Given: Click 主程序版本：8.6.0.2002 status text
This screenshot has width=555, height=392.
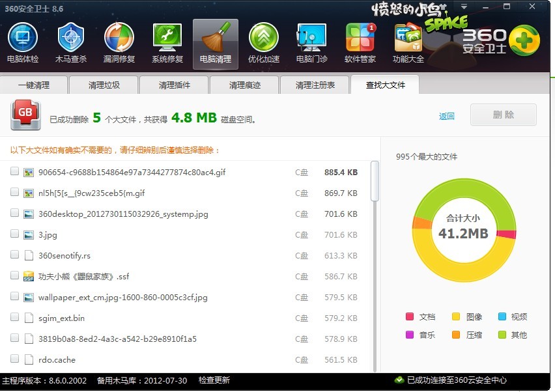Looking at the screenshot, I should click(x=44, y=380).
